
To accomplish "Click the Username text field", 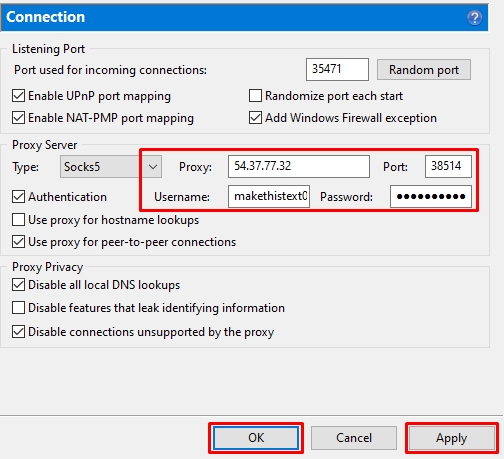I will [x=269, y=197].
